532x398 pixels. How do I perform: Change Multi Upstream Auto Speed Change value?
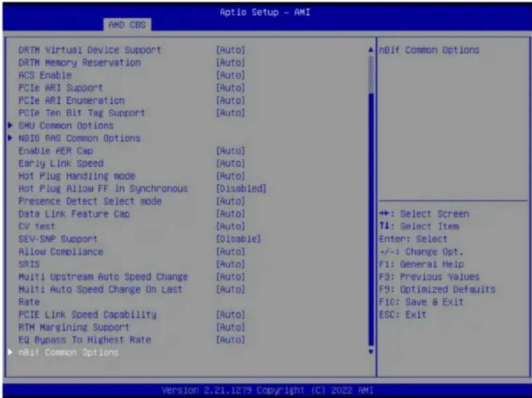click(230, 277)
